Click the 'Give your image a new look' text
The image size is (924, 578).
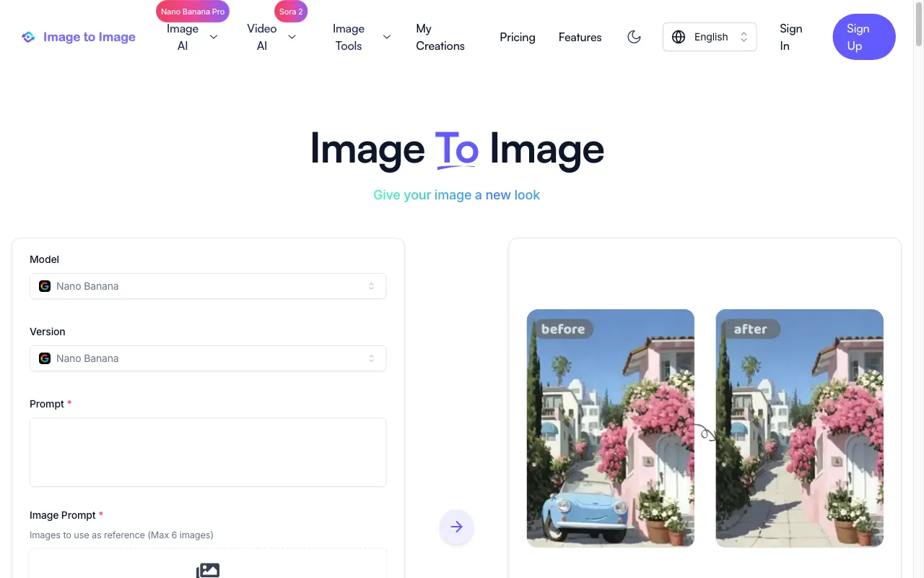click(x=456, y=195)
